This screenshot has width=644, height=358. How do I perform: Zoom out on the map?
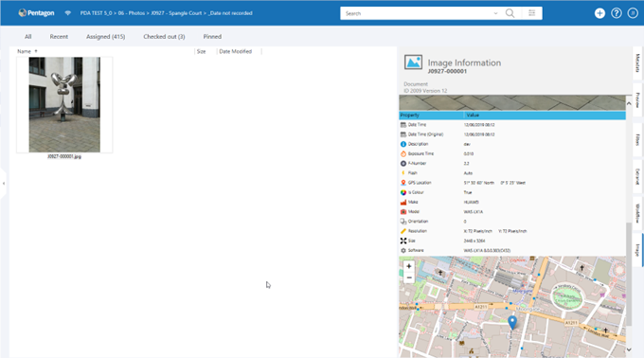click(409, 277)
